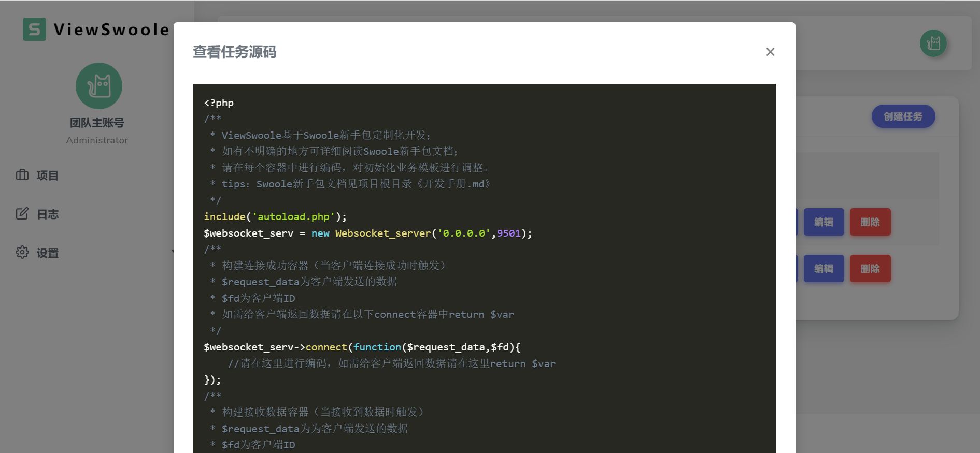Click the $websocket_serv->connect function line
This screenshot has height=453, width=980.
click(362, 347)
